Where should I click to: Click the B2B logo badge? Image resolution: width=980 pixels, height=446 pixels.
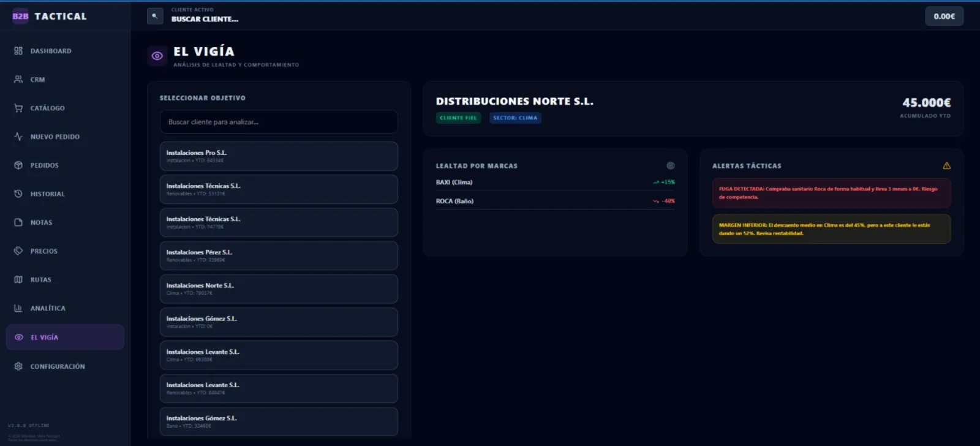(20, 16)
